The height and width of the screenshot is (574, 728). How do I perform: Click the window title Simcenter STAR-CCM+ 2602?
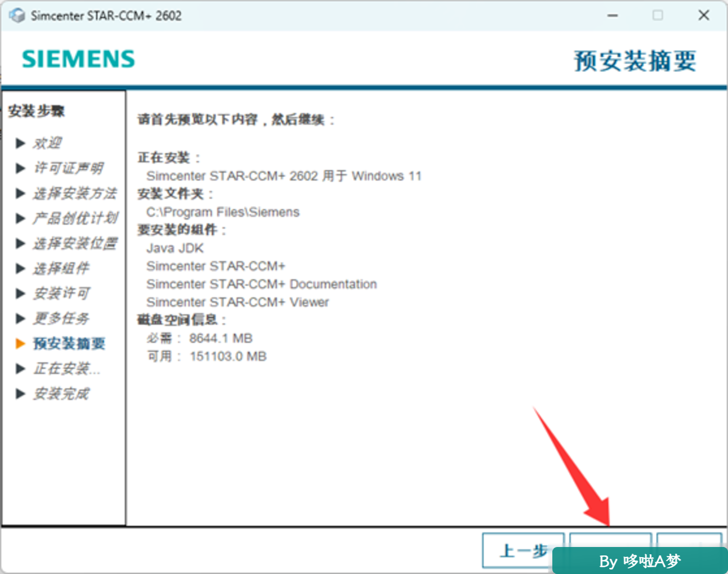tap(106, 16)
